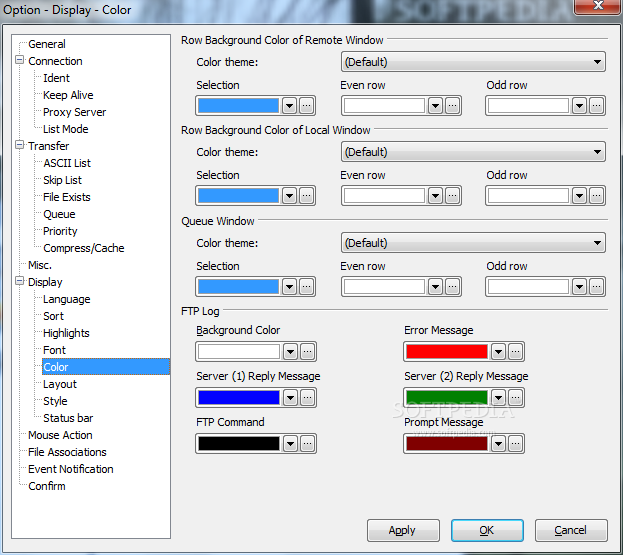The height and width of the screenshot is (555, 623).
Task: Open dropdown arrow for Remote Window Odd row color
Action: point(580,106)
